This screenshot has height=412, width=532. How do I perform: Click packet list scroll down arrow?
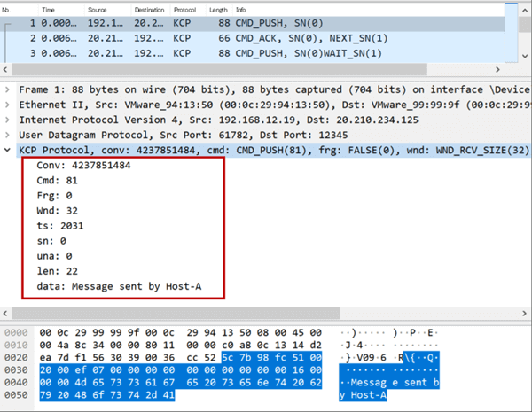point(525,56)
